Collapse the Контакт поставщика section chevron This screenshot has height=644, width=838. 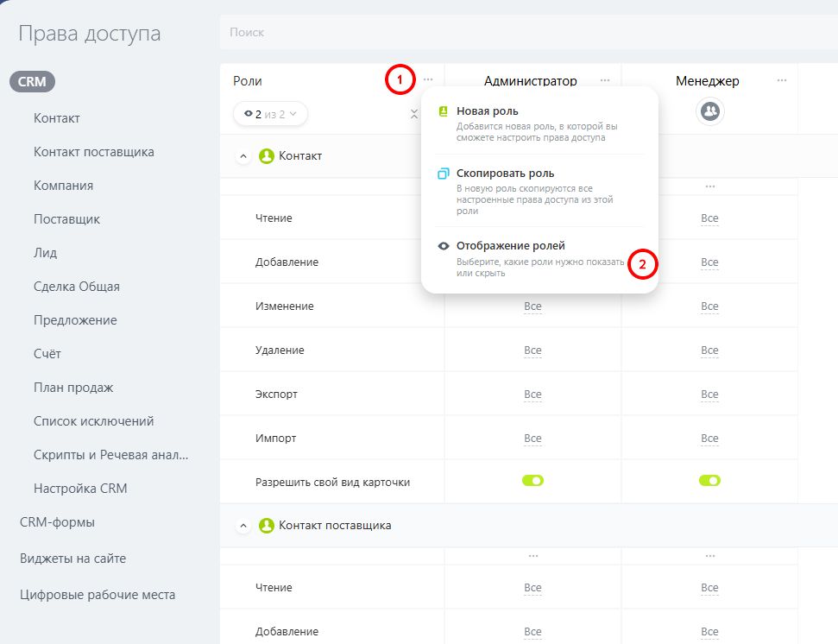pyautogui.click(x=243, y=525)
